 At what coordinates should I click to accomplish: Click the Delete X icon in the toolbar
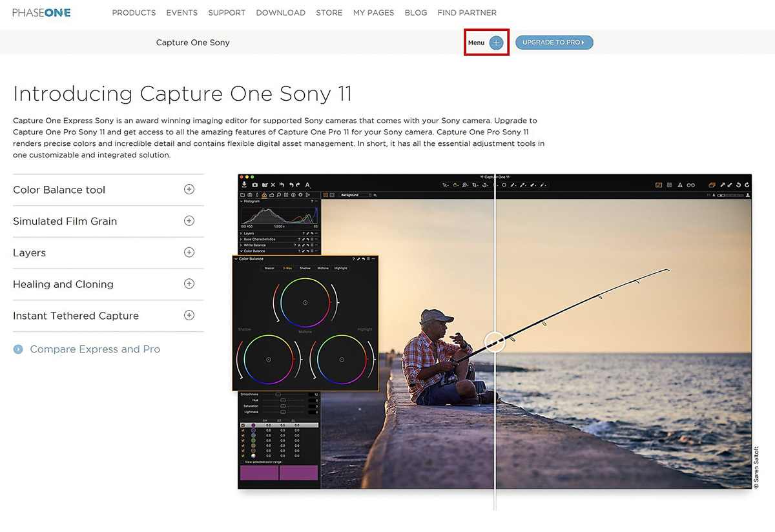point(273,185)
